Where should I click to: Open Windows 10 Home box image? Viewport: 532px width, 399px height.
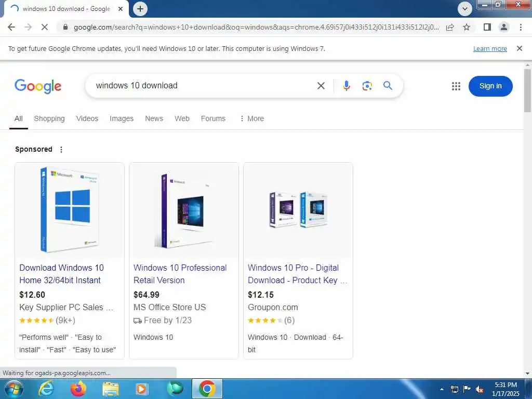(x=70, y=210)
